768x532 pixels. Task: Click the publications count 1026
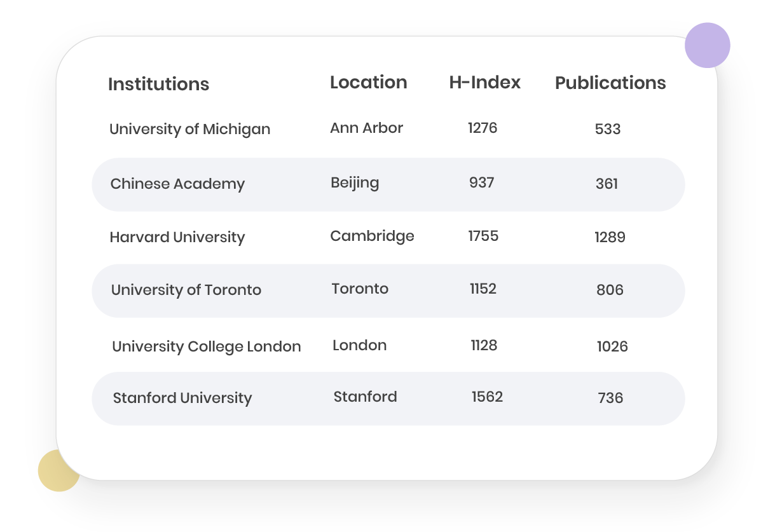coord(612,347)
